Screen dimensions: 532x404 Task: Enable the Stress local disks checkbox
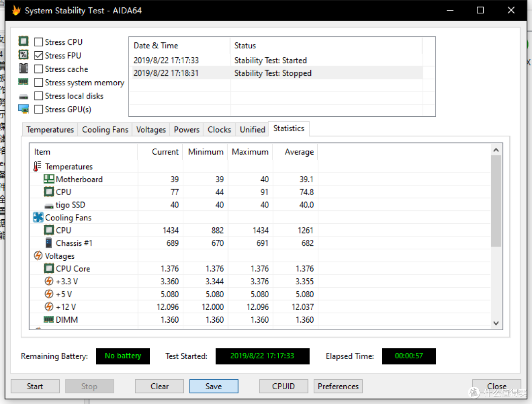39,96
